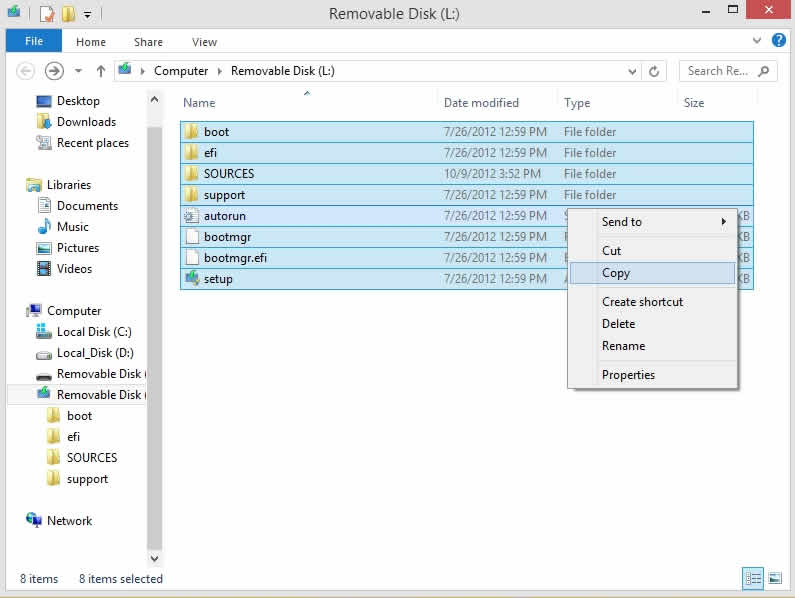Expand the ribbon with the chevron arrow
Screen dimensions: 795x598
point(757,42)
